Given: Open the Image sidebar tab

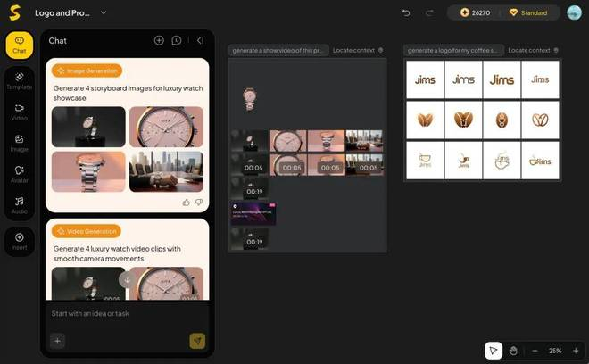Looking at the screenshot, I should tap(19, 144).
